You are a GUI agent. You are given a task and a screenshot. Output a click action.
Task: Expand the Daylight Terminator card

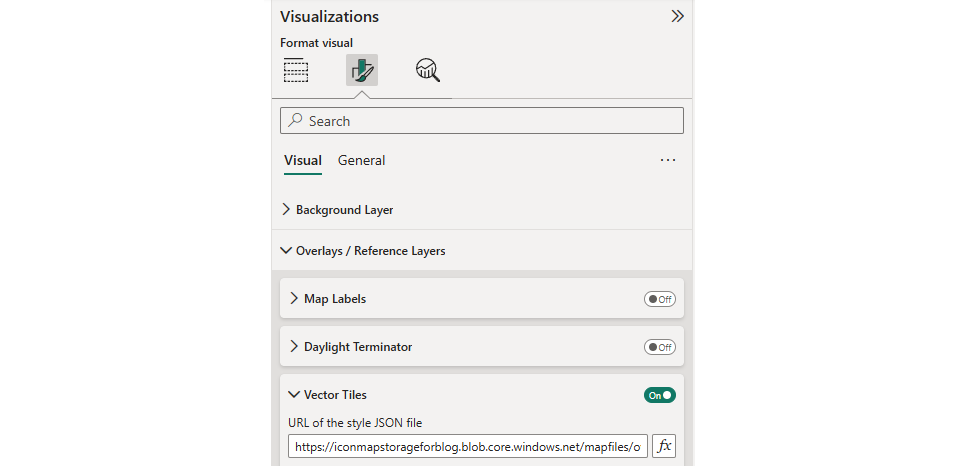[x=357, y=347]
